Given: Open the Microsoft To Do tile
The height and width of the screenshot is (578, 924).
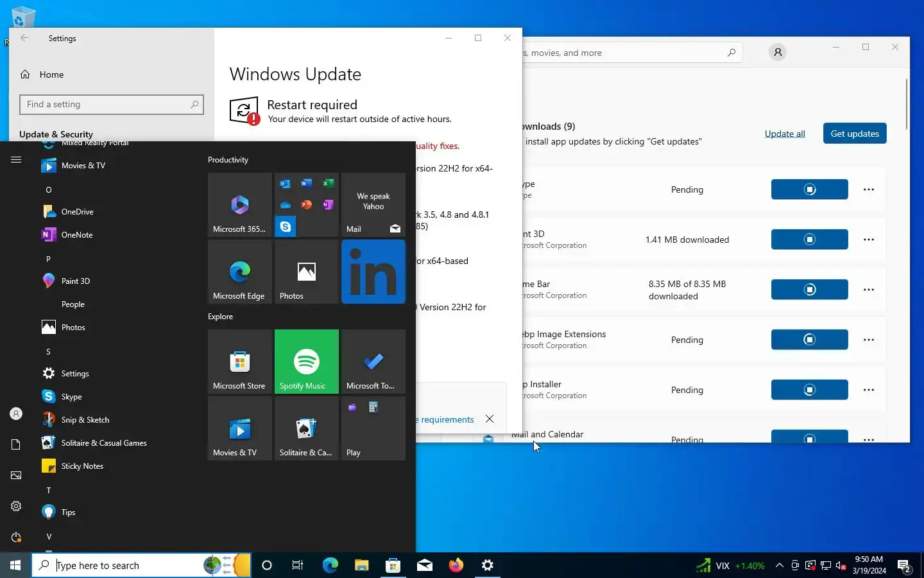Looking at the screenshot, I should click(x=373, y=362).
